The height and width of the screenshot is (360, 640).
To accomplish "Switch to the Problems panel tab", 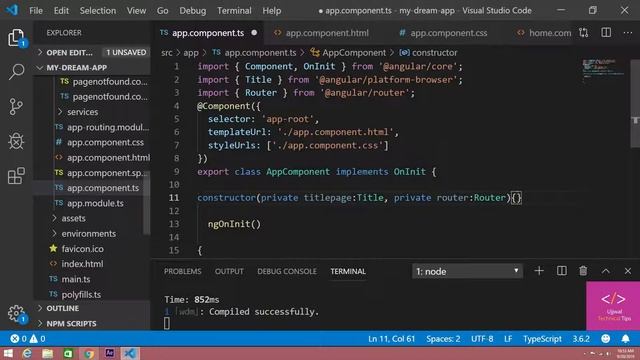I will (182, 271).
